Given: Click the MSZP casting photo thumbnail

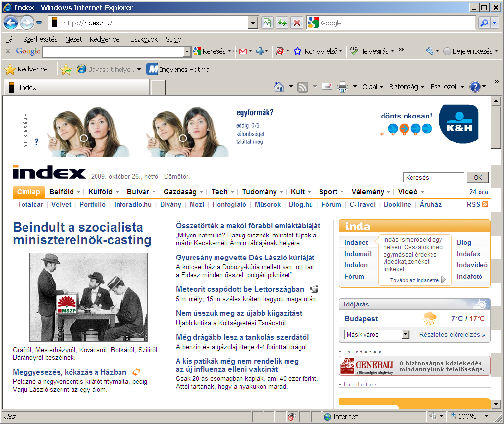Looking at the screenshot, I should click(x=89, y=297).
